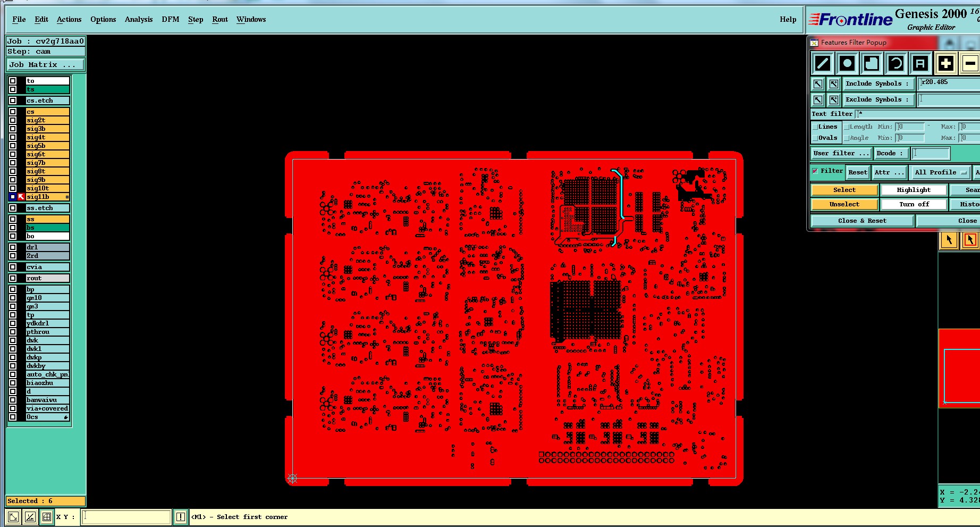The height and width of the screenshot is (527, 980).
Task: Click the Highlight button
Action: click(x=914, y=190)
